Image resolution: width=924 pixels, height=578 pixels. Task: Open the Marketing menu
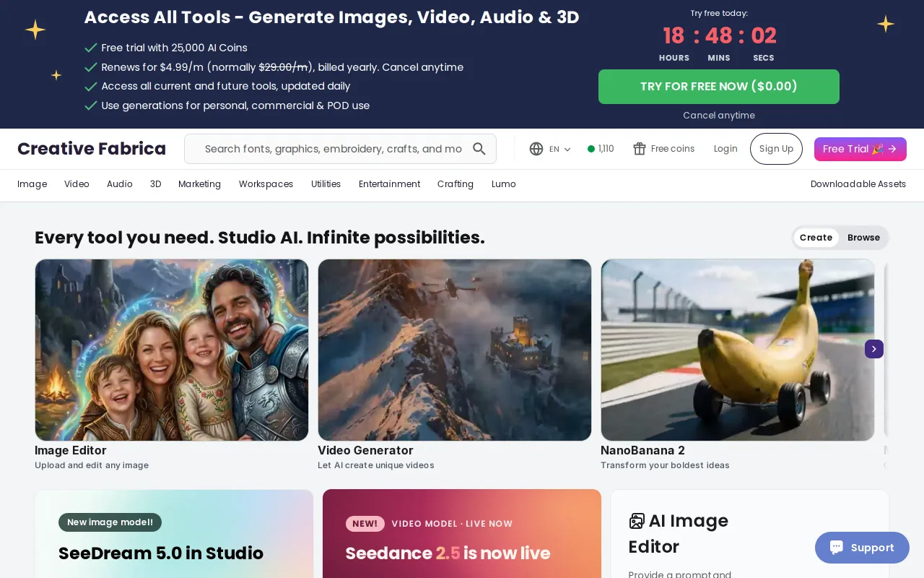[199, 184]
